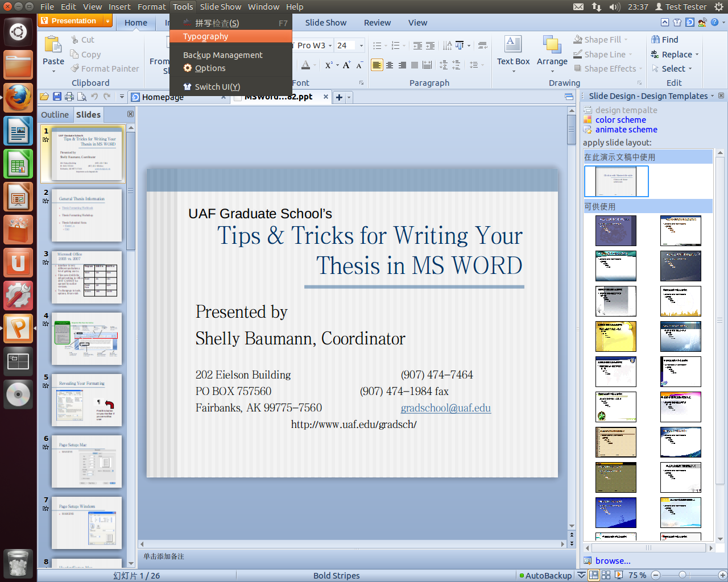Click the Paste icon in Clipboard group

point(53,44)
